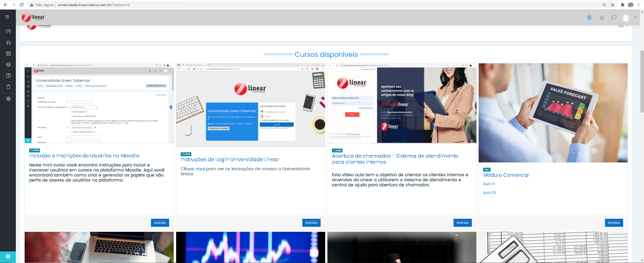Viewport: 644px width, 263px height.
Task: Go to site home via house icon
Action: 8,42
